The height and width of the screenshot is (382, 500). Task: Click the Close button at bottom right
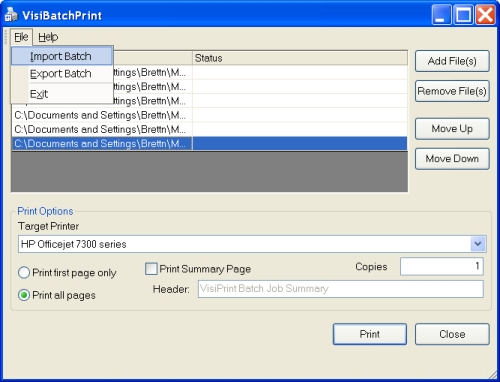click(452, 334)
